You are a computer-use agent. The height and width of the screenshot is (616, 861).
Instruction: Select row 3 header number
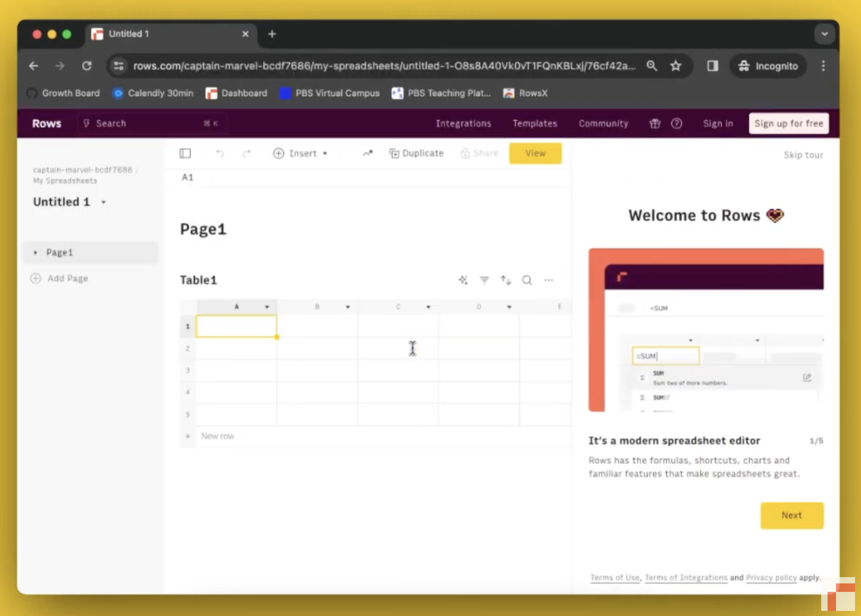click(188, 370)
